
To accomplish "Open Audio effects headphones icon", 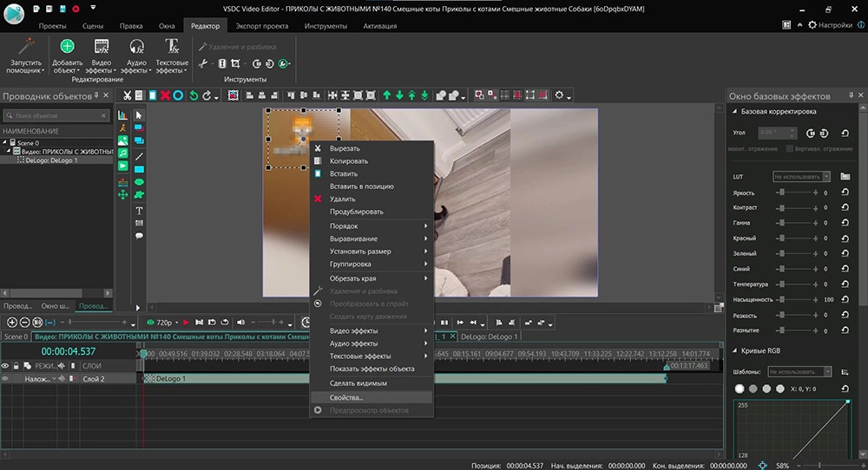I will [x=136, y=47].
